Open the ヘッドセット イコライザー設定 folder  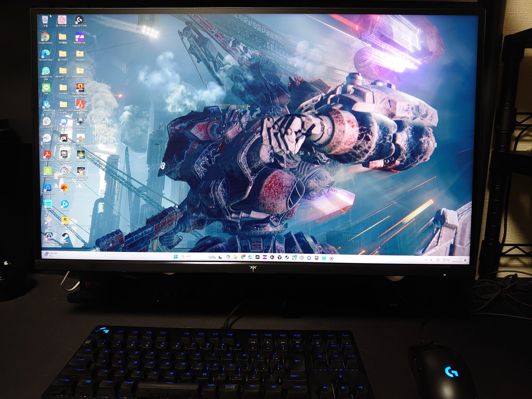point(63,107)
